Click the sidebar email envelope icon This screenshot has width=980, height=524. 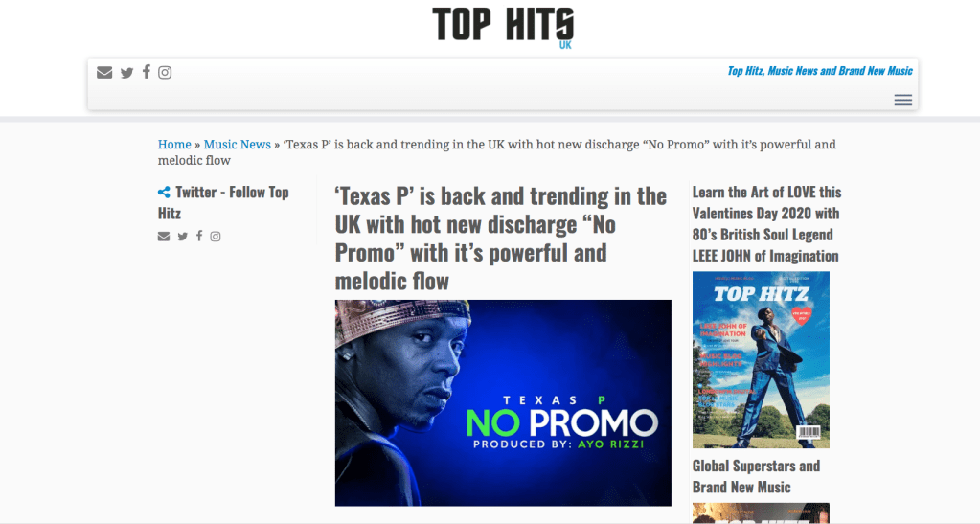[164, 237]
